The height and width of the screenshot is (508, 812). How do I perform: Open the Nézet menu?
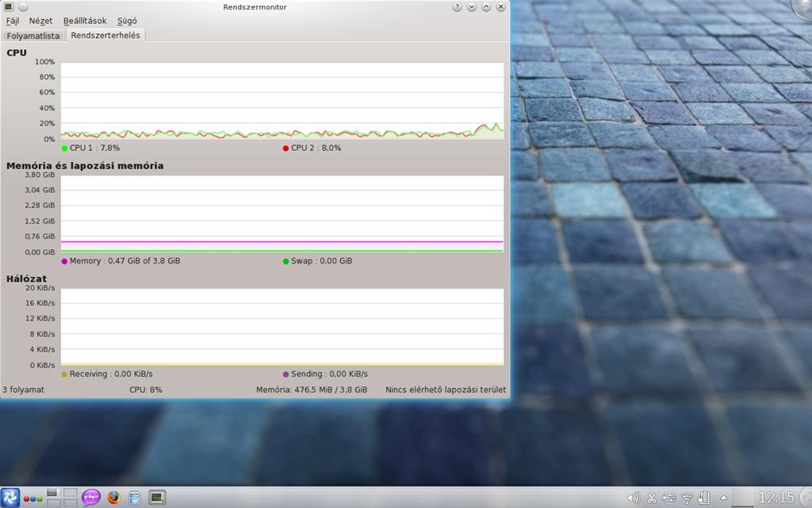(x=40, y=21)
